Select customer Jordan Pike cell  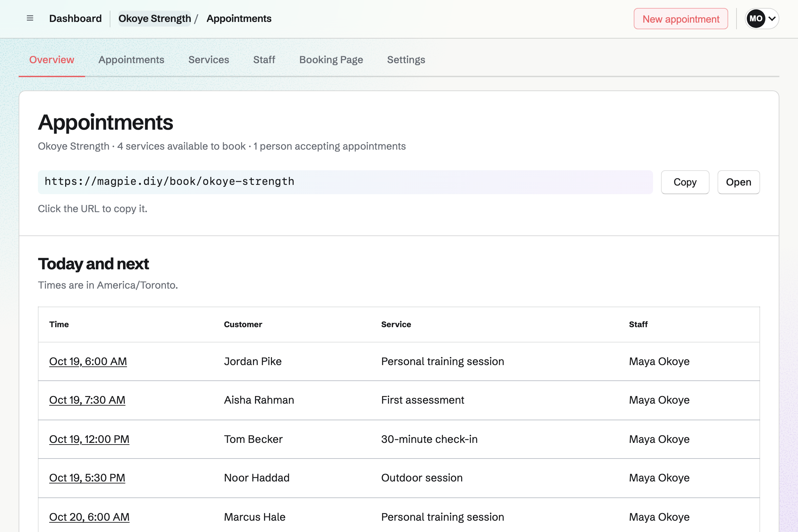coord(253,361)
